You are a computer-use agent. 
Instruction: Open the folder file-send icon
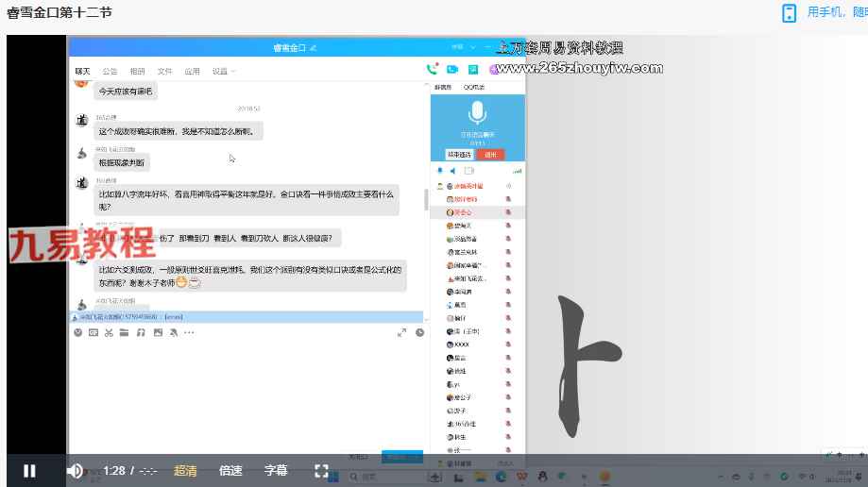(x=125, y=332)
